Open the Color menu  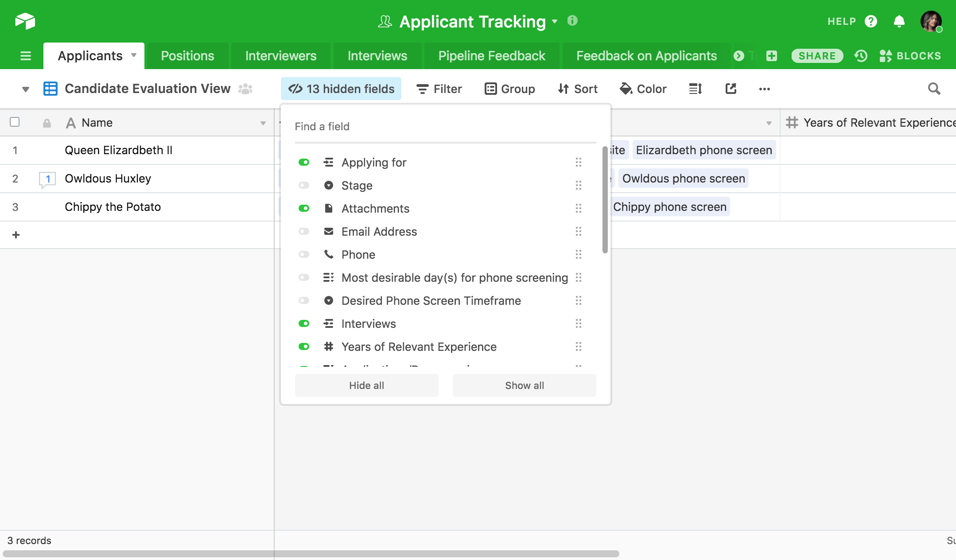(x=643, y=89)
